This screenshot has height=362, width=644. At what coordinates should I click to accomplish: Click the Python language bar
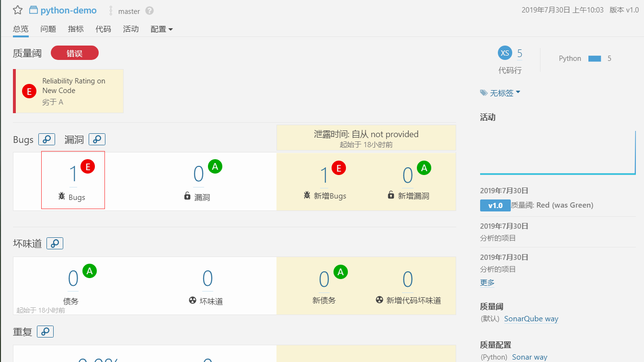595,58
